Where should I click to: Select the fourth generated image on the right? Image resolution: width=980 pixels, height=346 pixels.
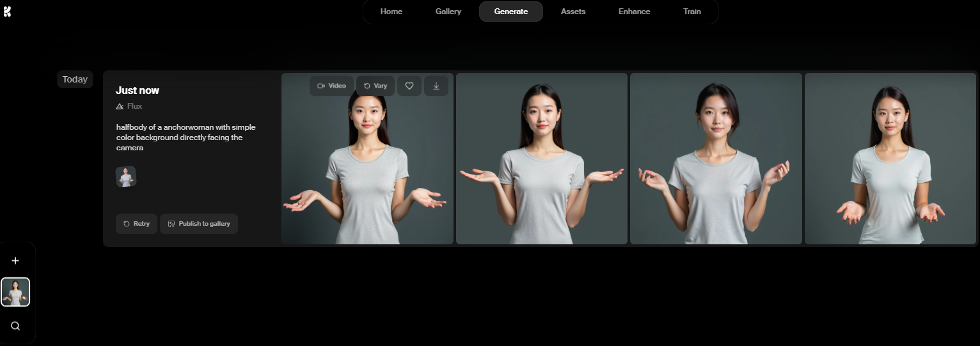pyautogui.click(x=889, y=159)
